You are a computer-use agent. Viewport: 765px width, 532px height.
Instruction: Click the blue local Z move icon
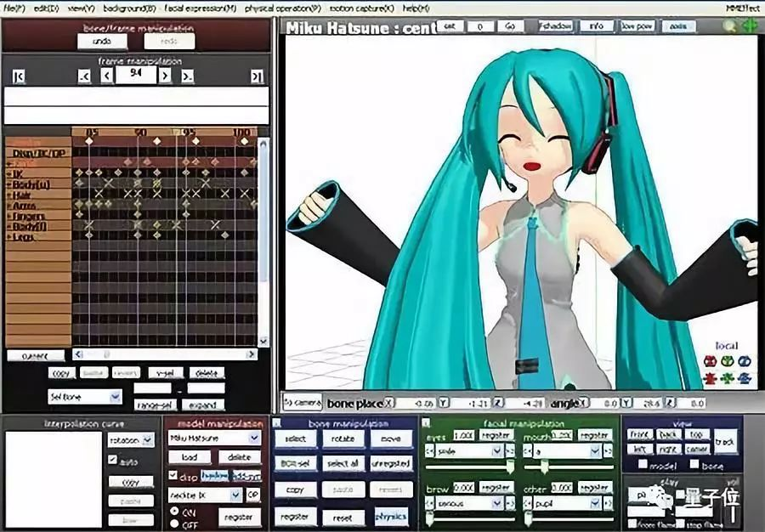click(x=744, y=378)
